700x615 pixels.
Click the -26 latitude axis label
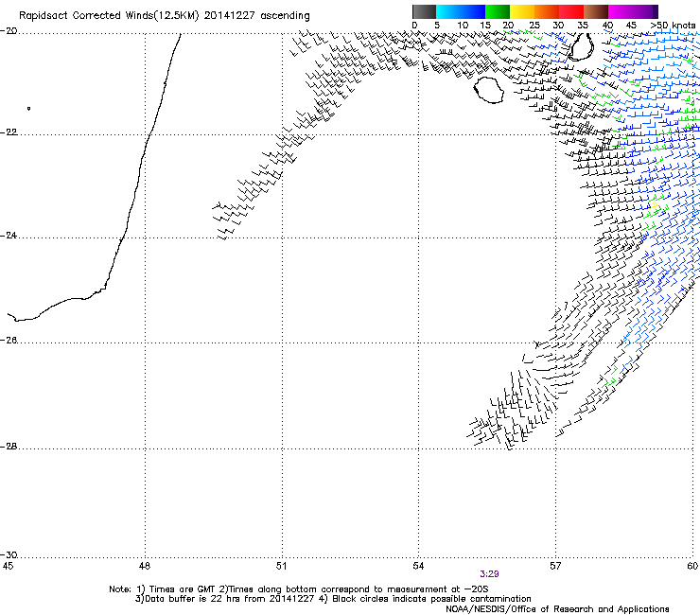pos(9,341)
